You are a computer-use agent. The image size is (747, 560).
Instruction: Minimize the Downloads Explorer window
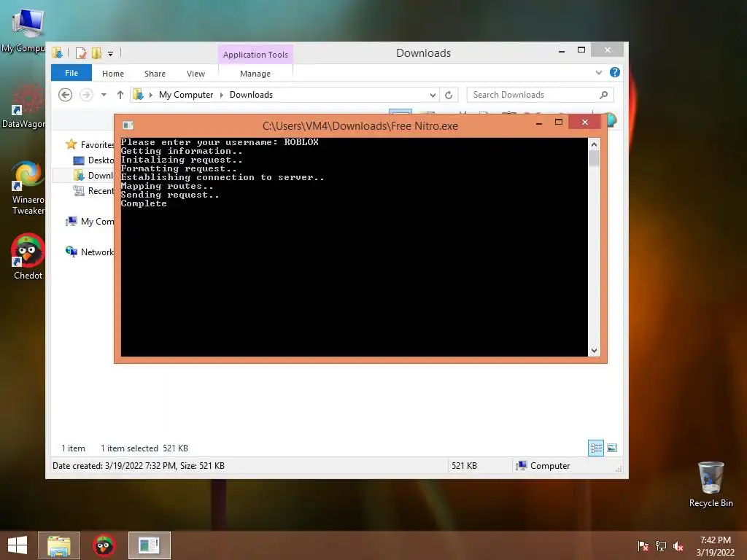562,50
